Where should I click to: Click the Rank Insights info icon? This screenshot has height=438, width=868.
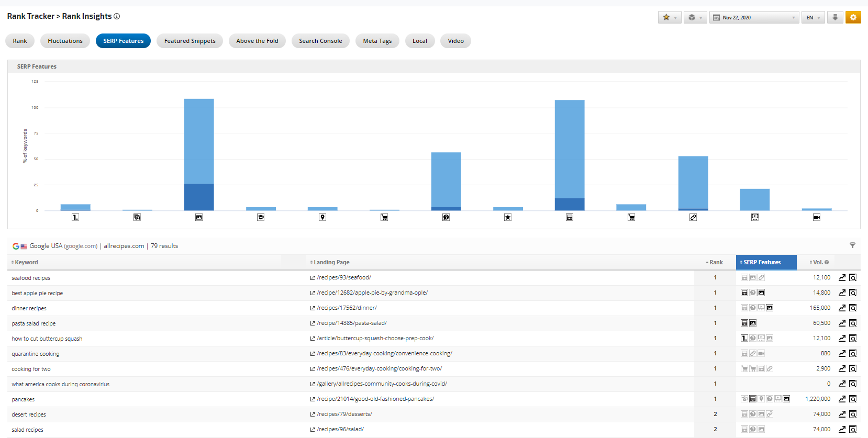tap(117, 16)
